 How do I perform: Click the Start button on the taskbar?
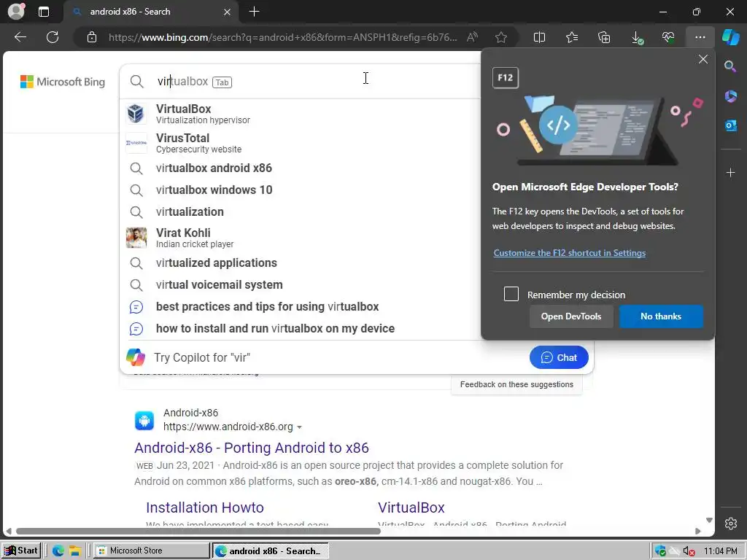pyautogui.click(x=21, y=551)
